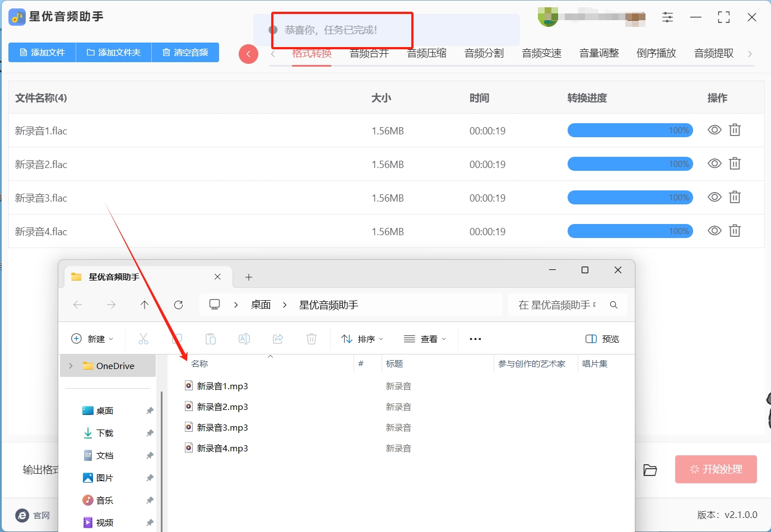Click the Explorer search box

tap(568, 305)
